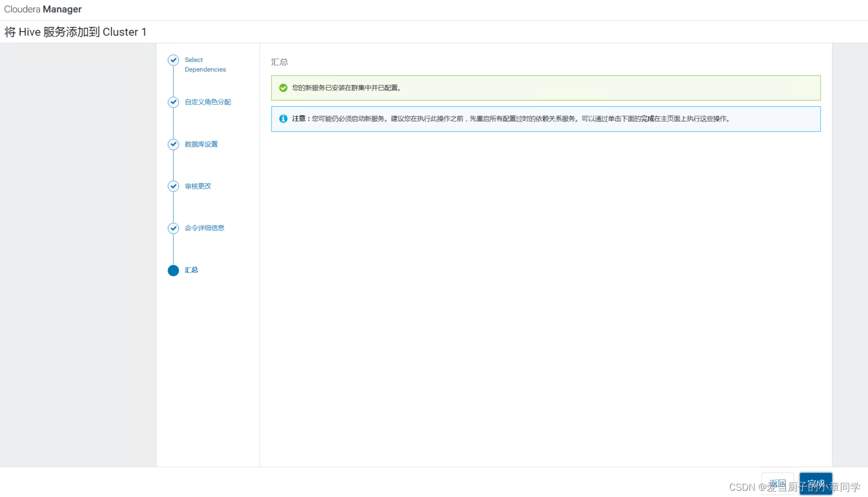Go to the 自定义角色分配 step label
The width and height of the screenshot is (868, 497).
[208, 102]
